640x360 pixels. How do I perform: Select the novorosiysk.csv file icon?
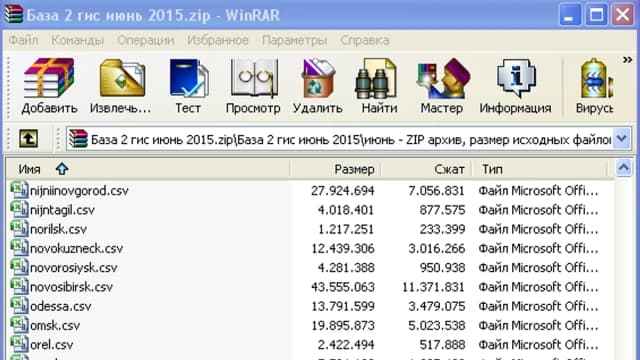pos(19,267)
